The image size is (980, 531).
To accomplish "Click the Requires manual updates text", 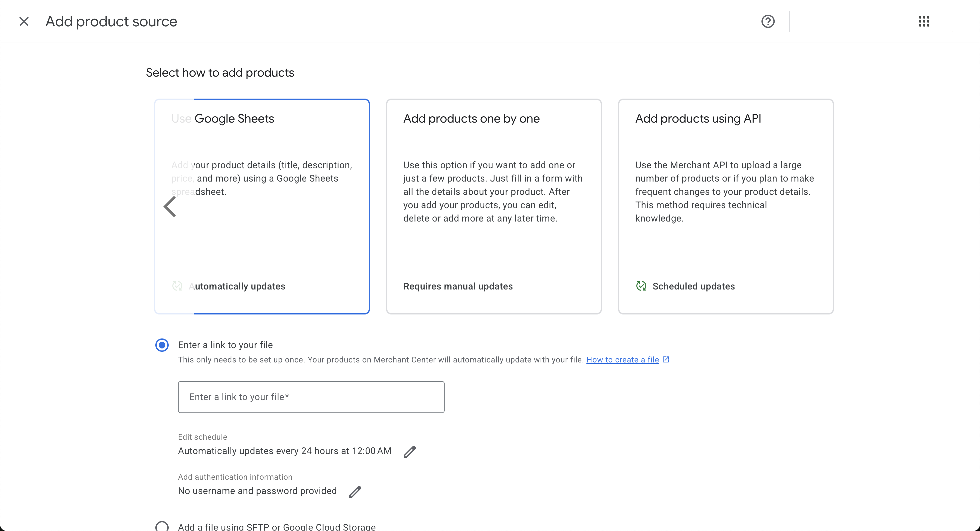I will (x=458, y=286).
